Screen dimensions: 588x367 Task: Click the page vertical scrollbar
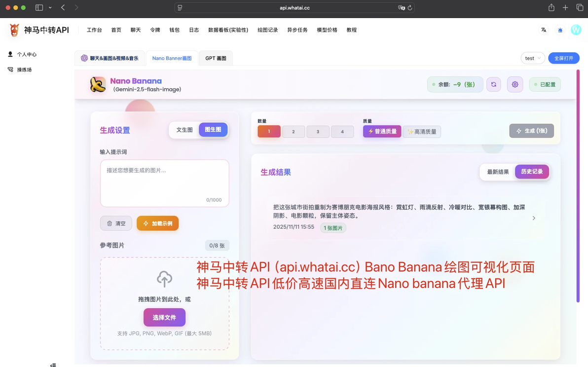pos(578,186)
